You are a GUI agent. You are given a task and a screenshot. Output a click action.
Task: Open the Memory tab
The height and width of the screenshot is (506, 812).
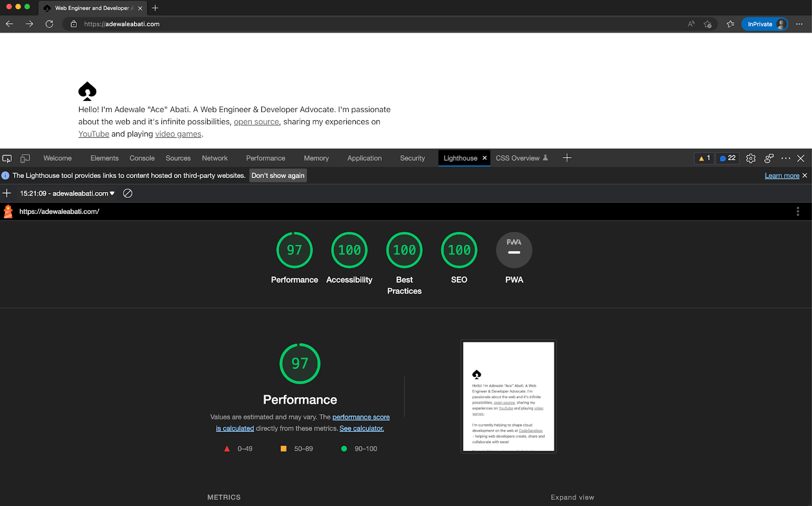(x=316, y=158)
